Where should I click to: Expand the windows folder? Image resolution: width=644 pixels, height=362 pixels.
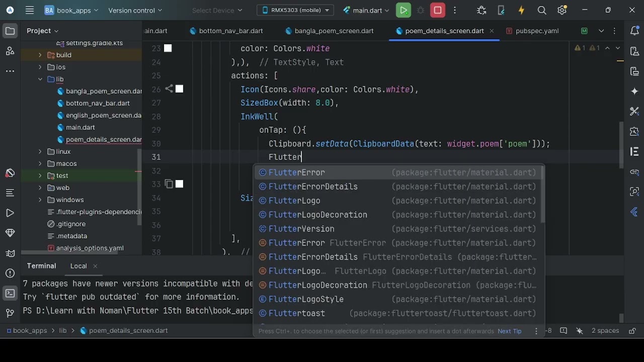40,200
